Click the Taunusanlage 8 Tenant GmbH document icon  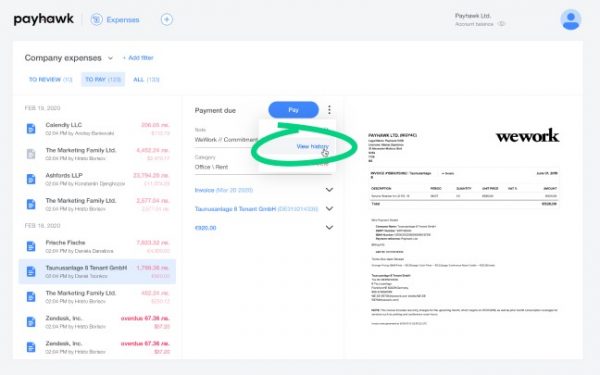[x=31, y=271]
